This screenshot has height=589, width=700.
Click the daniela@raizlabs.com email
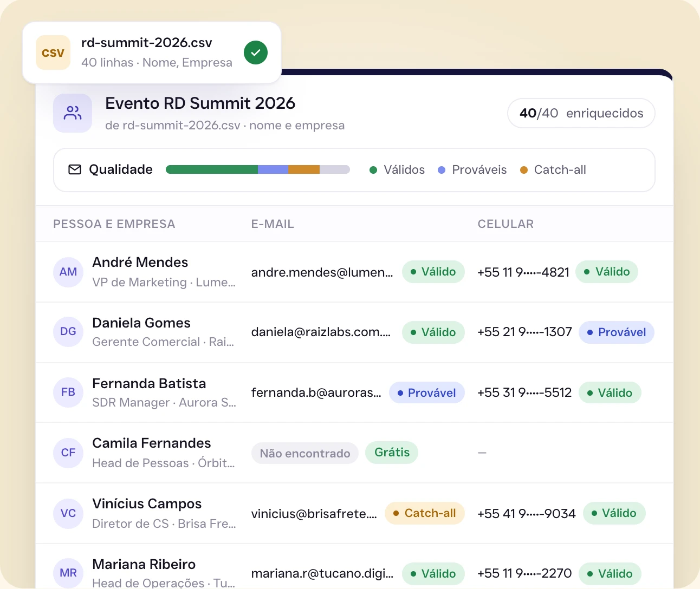pos(321,332)
